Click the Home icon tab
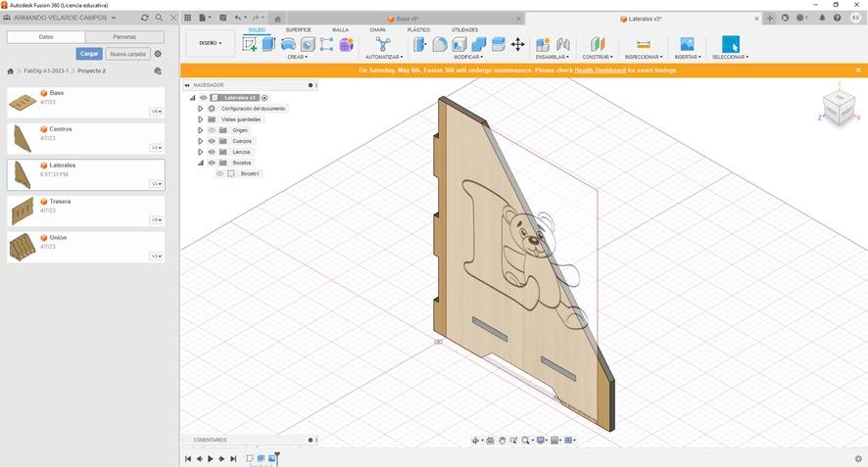 tap(278, 19)
